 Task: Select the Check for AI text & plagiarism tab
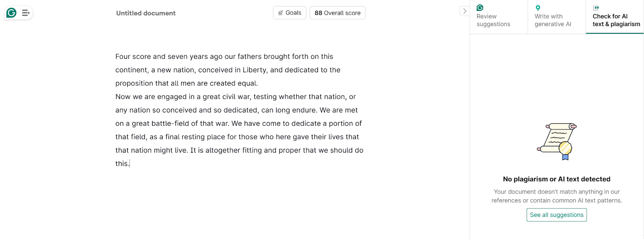pyautogui.click(x=616, y=20)
